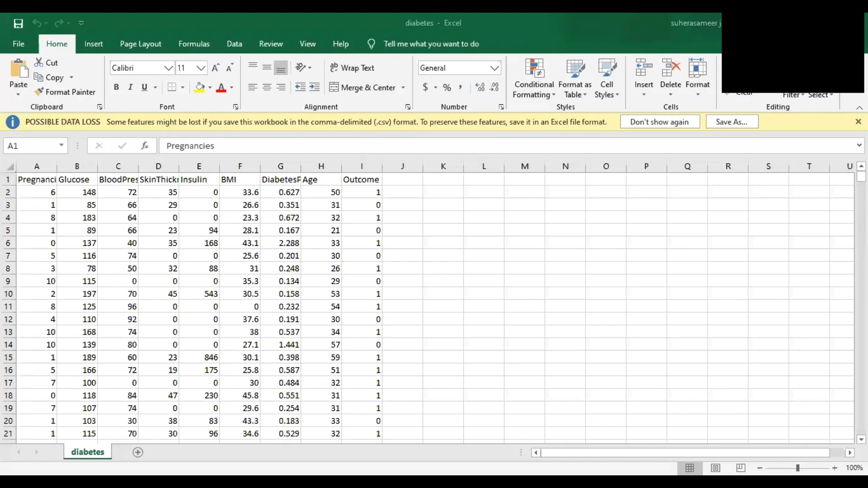Screen dimensions: 868x488
Task: Click the Save As... button
Action: (731, 122)
